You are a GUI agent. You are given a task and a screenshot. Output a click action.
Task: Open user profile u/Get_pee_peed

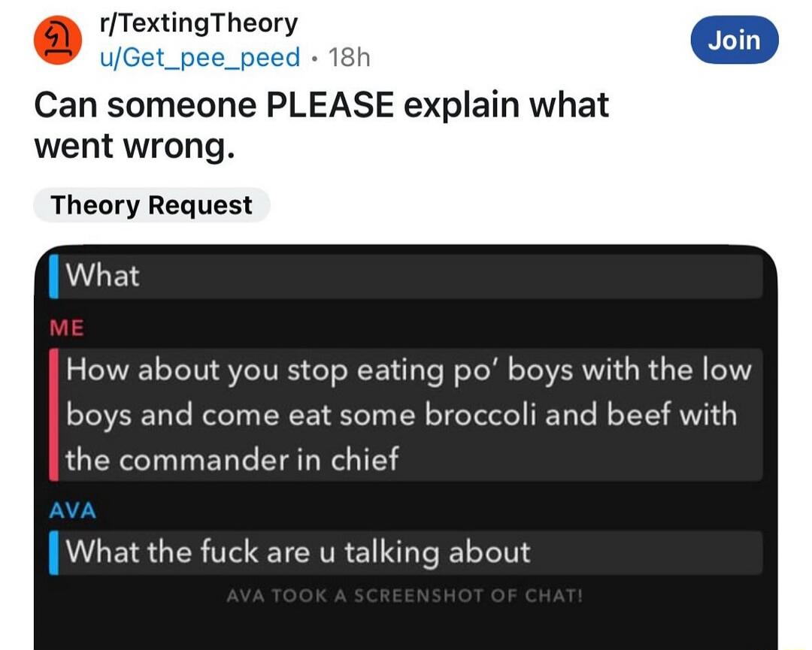(200, 57)
